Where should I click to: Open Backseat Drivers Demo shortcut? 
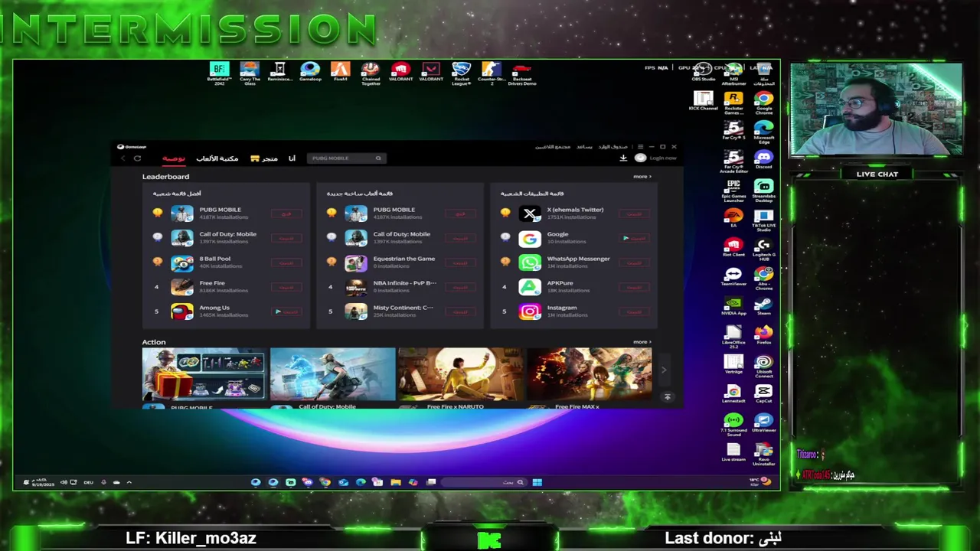pyautogui.click(x=521, y=73)
